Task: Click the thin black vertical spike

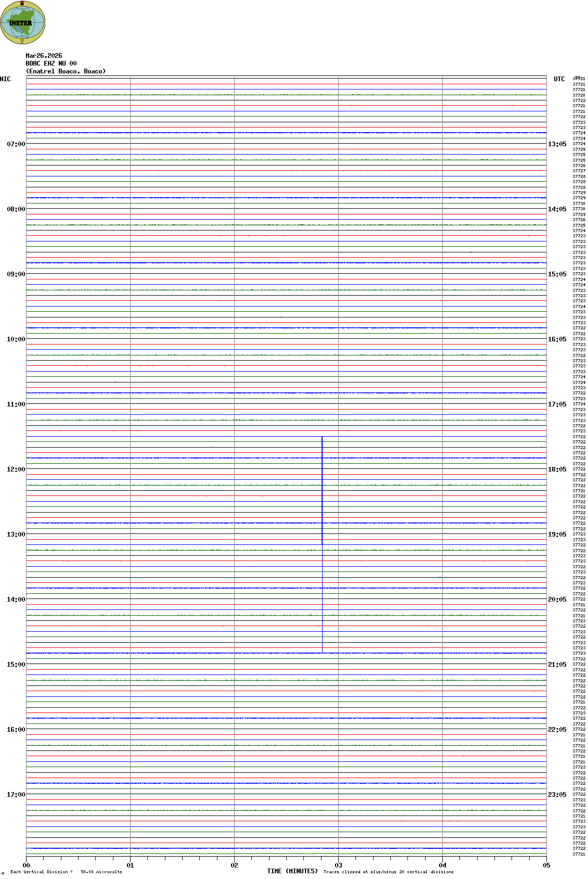Action: click(322, 598)
